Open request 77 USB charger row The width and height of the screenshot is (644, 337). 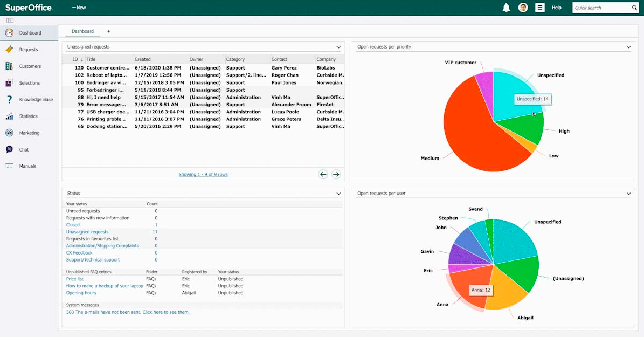click(203, 112)
